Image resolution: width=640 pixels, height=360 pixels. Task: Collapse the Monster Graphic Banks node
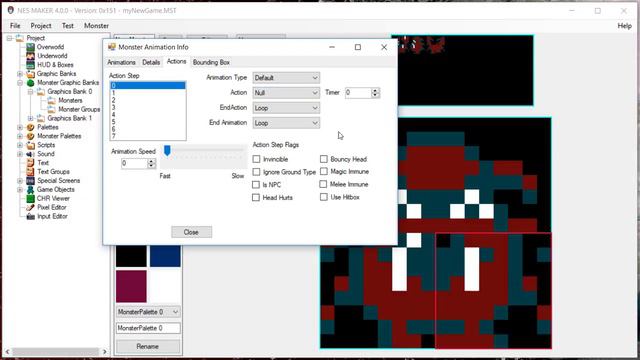(20, 83)
